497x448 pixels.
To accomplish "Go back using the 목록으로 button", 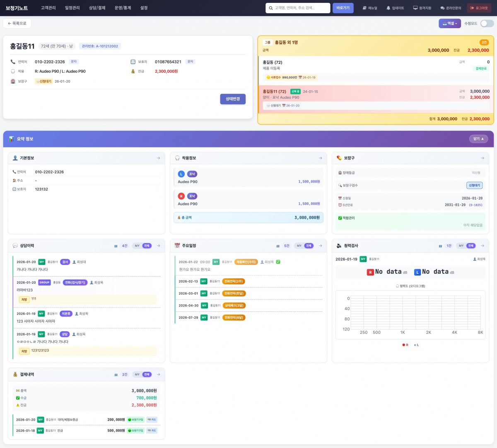I will point(17,24).
